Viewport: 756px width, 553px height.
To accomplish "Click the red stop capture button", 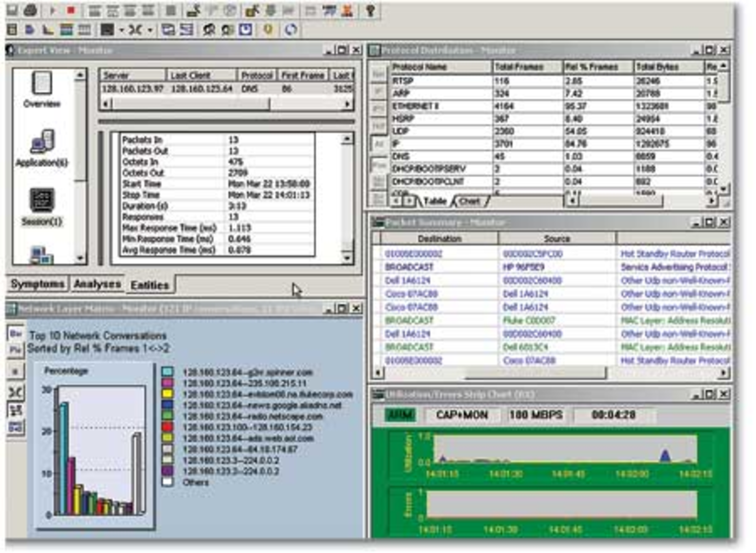I will tap(71, 11).
